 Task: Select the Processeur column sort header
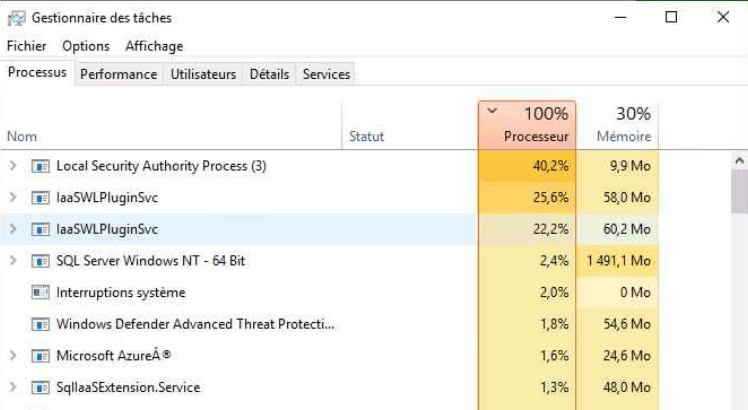[536, 136]
